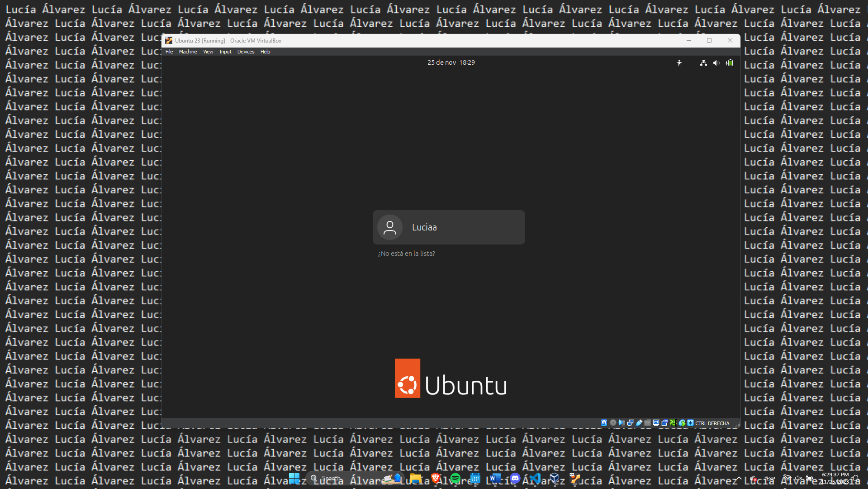Viewport: 868px width, 489px height.
Task: Open Spotify from the Windows taskbar
Action: click(x=455, y=478)
